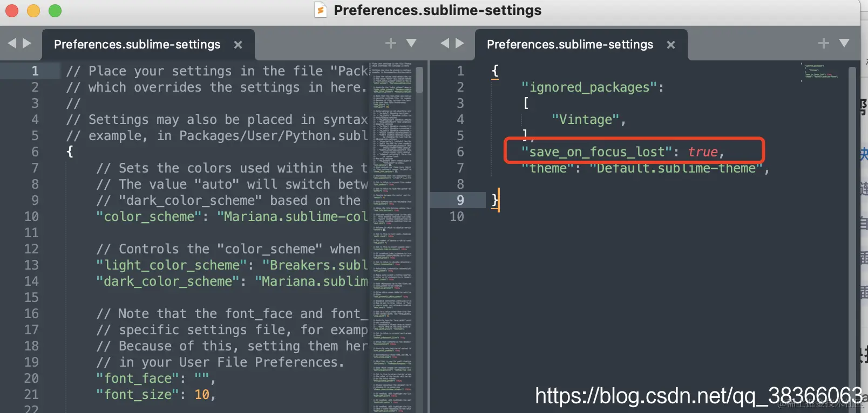This screenshot has height=413, width=868.
Task: Close right Preferences.sublime-settings tab
Action: 671,45
